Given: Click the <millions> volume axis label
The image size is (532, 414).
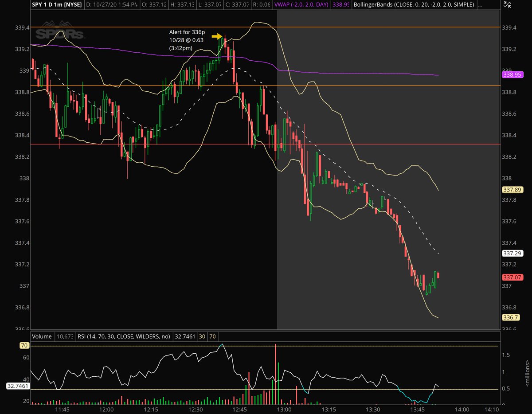Looking at the screenshot, I should [527, 372].
